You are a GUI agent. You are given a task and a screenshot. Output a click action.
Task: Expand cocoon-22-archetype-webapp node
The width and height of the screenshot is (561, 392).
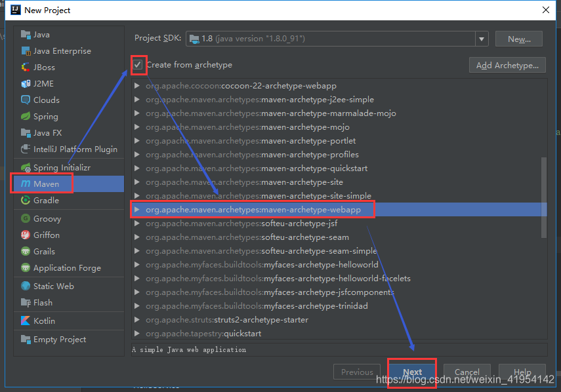(136, 86)
